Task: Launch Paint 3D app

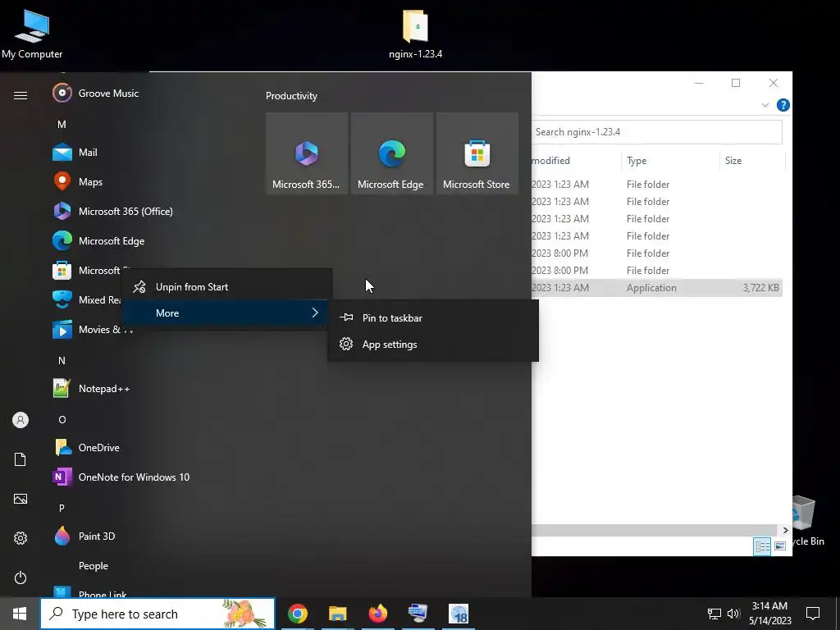Action: (84, 536)
